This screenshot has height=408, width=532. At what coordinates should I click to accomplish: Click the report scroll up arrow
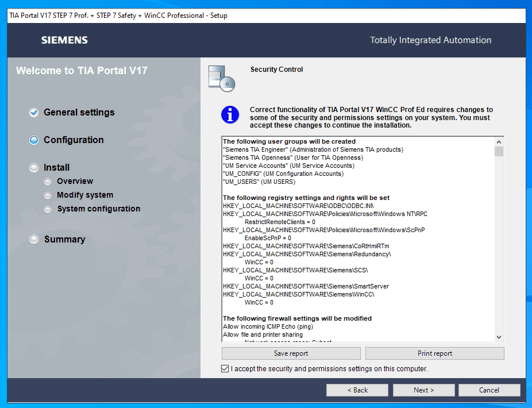[499, 142]
